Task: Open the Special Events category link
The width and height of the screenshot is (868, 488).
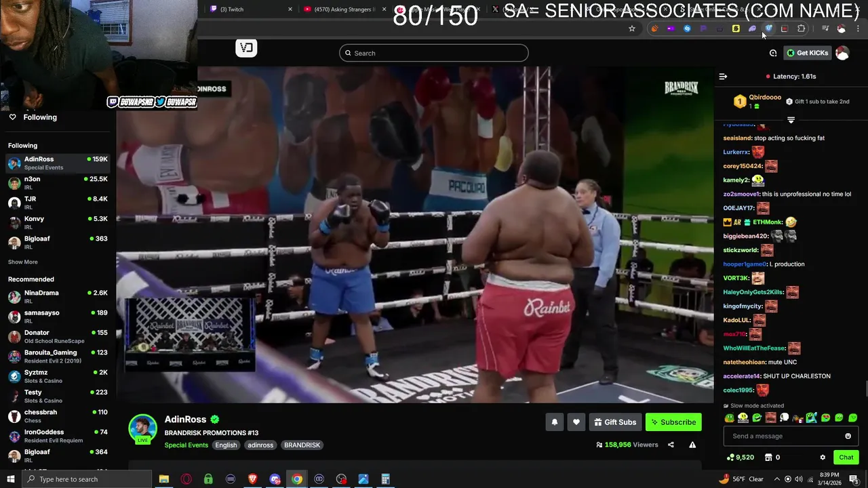Action: coord(186,445)
